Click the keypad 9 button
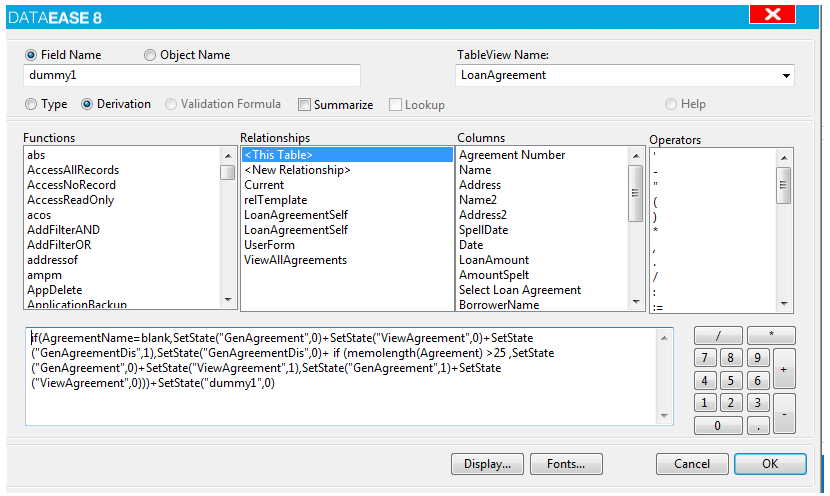 point(757,358)
